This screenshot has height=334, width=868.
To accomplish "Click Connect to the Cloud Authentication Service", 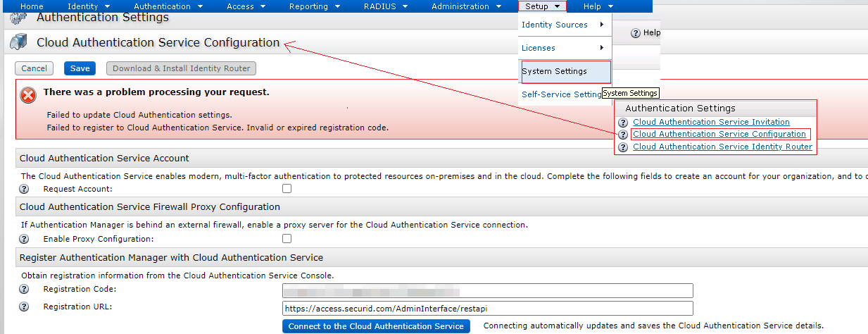I will tap(377, 326).
